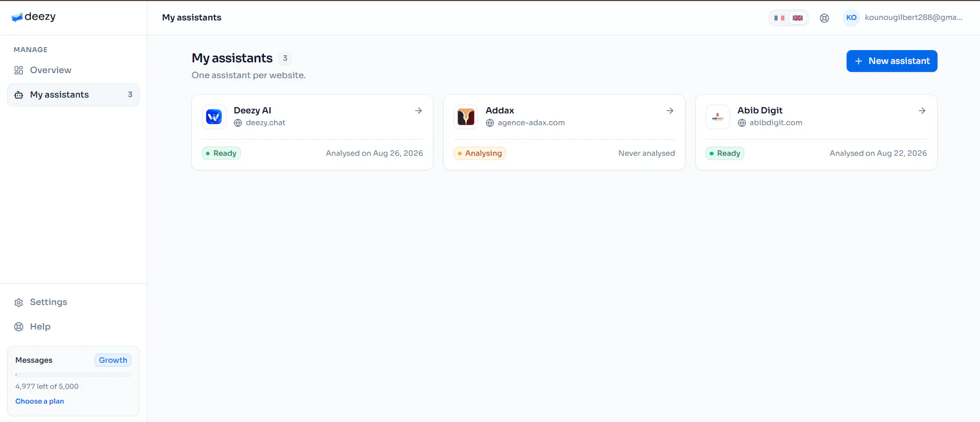Screen dimensions: 980x422
Task: Click globe icon beside abibdigit.com
Action: coord(742,123)
